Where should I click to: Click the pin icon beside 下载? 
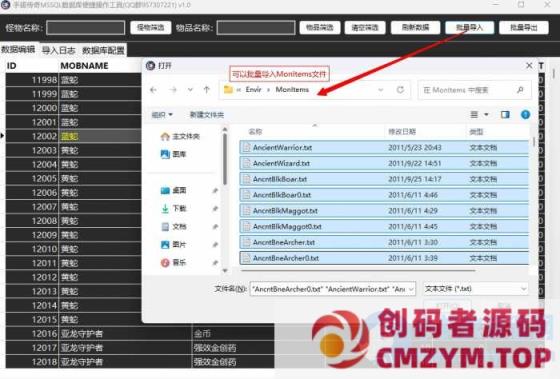point(215,209)
